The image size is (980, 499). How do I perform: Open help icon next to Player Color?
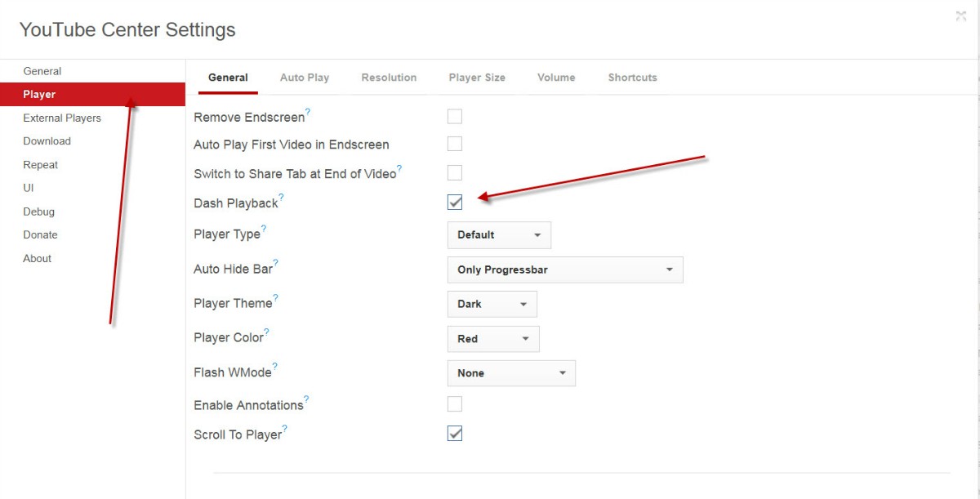(x=267, y=332)
